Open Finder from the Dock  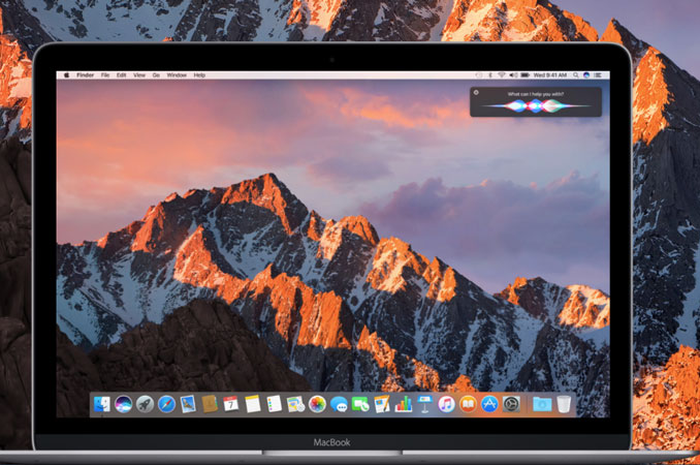click(102, 404)
